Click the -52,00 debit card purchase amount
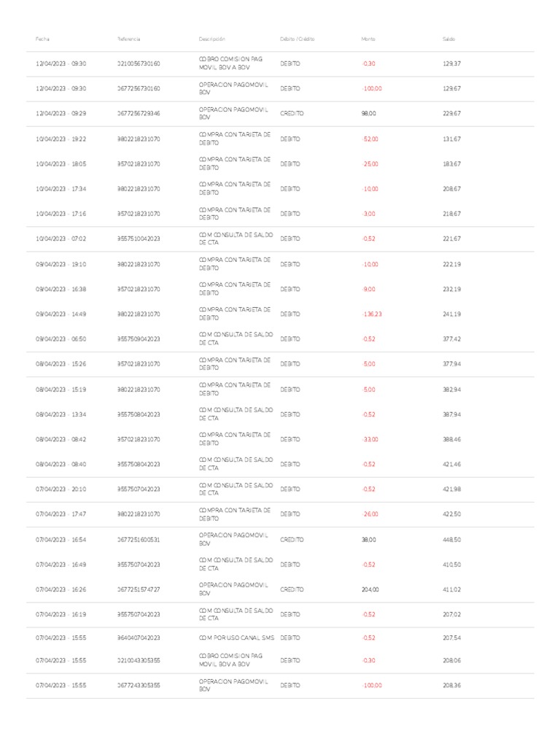This screenshot has height=747, width=560. [x=370, y=139]
